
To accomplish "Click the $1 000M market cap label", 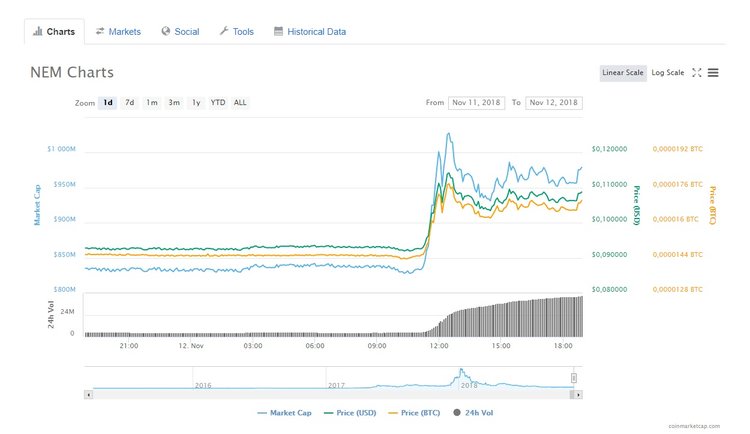I will tap(61, 149).
